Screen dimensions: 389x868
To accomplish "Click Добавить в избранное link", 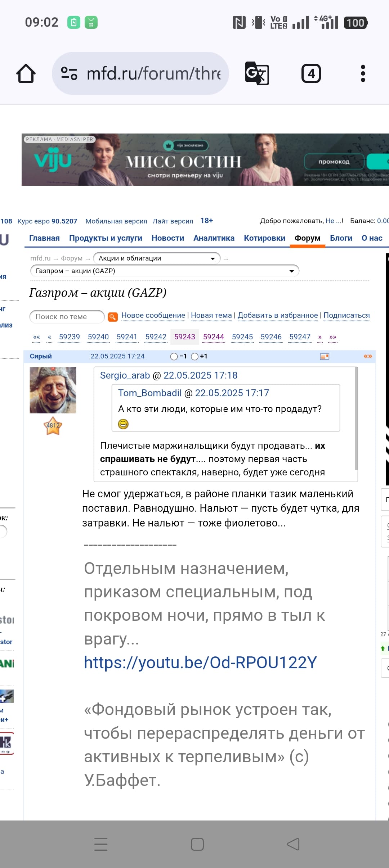I will point(278,316).
